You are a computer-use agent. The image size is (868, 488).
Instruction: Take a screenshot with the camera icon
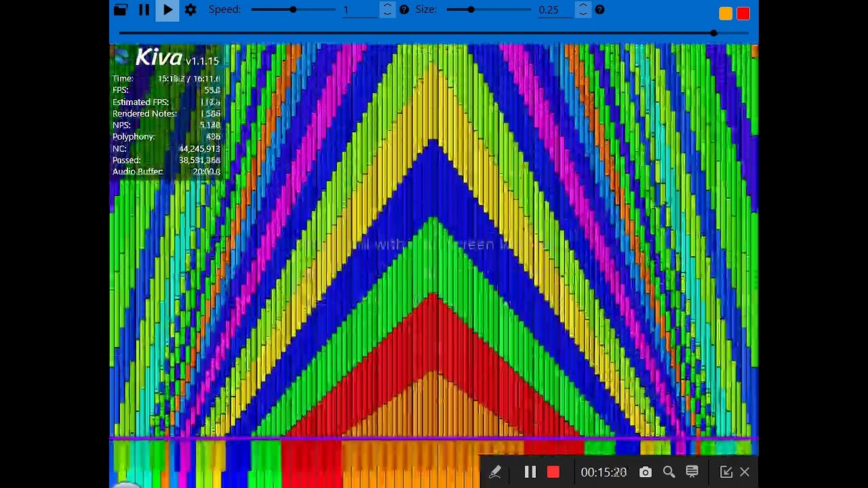(646, 472)
